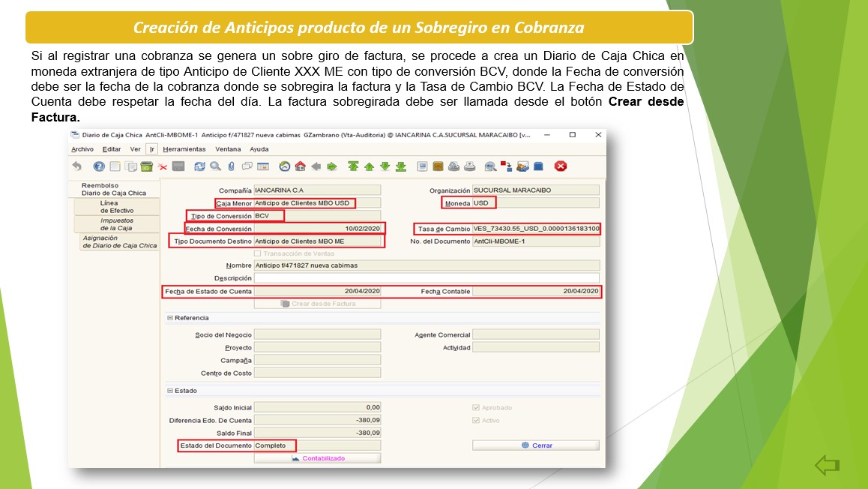The height and width of the screenshot is (489, 868).
Task: Create a new record with toolbar icon
Action: tap(115, 166)
